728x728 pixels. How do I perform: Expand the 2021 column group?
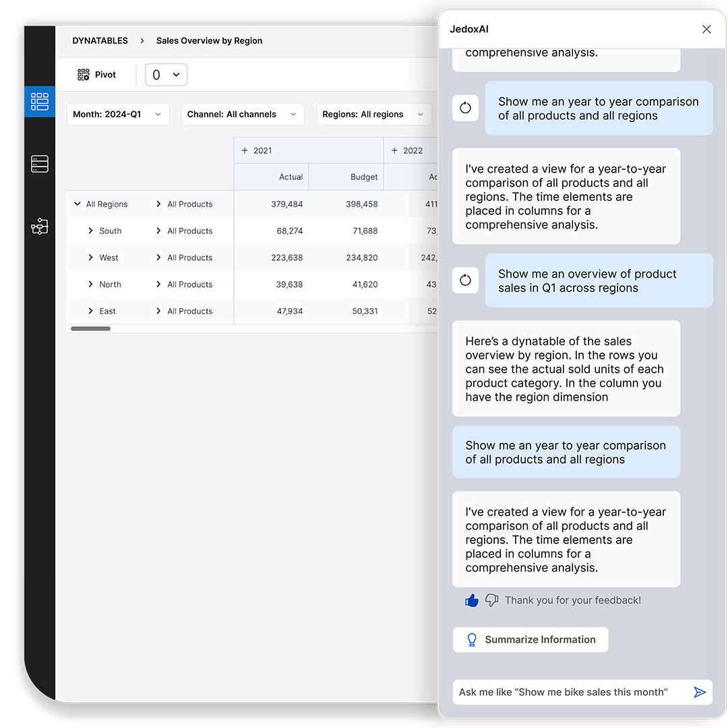point(244,150)
